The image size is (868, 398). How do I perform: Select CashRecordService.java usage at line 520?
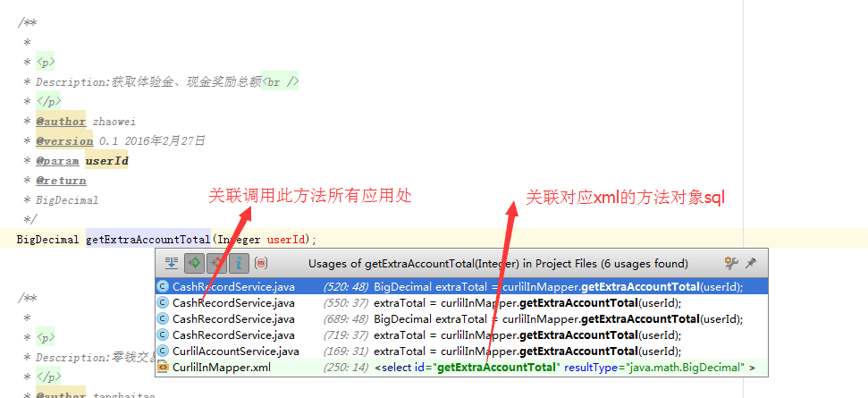461,287
